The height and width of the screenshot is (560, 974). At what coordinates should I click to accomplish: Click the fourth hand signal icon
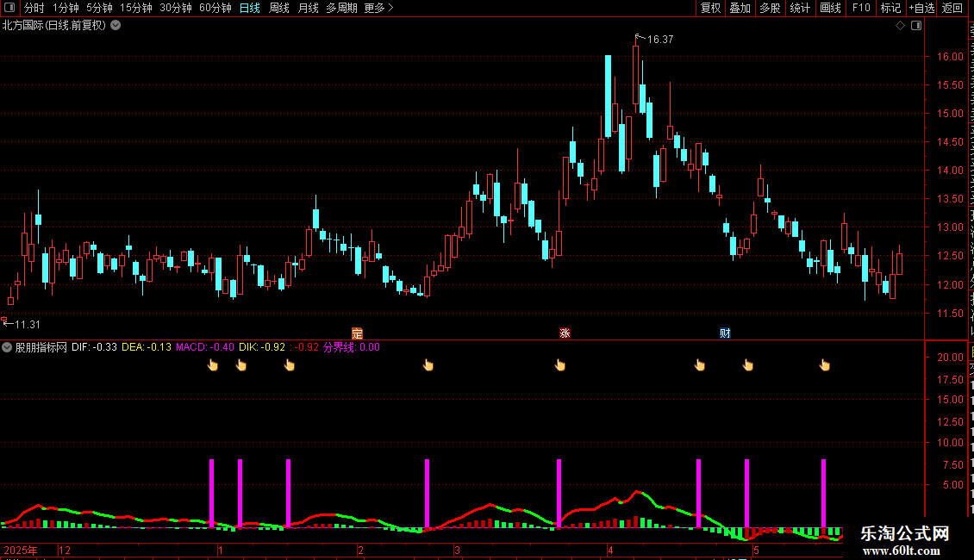[x=428, y=365]
